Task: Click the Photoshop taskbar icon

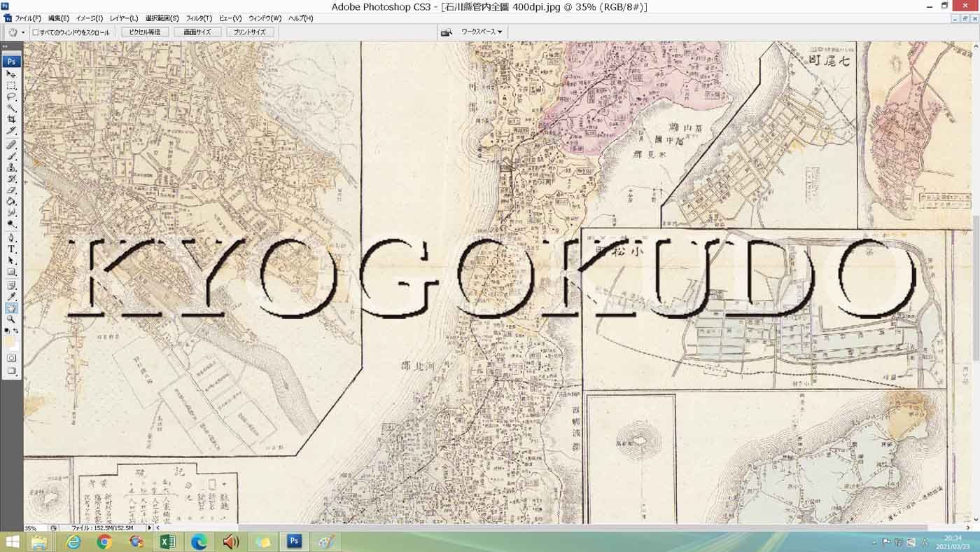Action: point(294,541)
